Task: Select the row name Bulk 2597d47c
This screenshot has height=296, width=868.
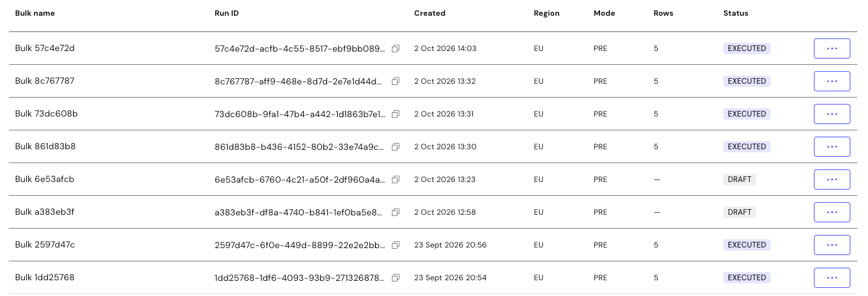Action: pyautogui.click(x=45, y=245)
